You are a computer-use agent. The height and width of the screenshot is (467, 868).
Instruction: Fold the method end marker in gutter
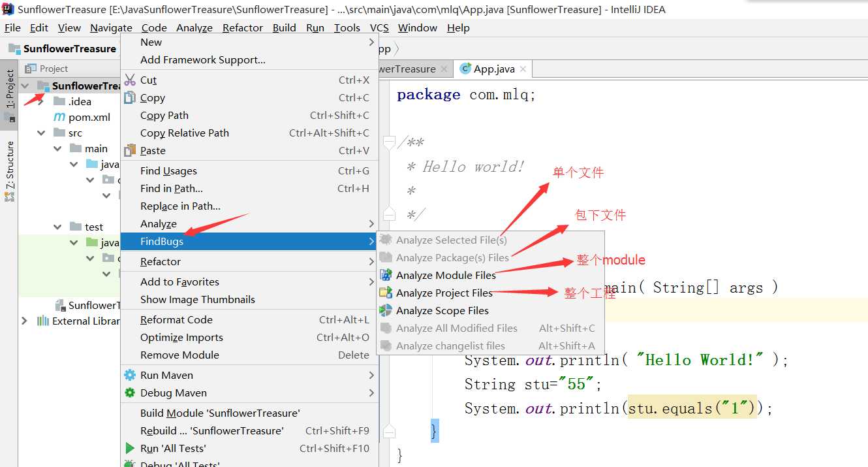[x=389, y=432]
